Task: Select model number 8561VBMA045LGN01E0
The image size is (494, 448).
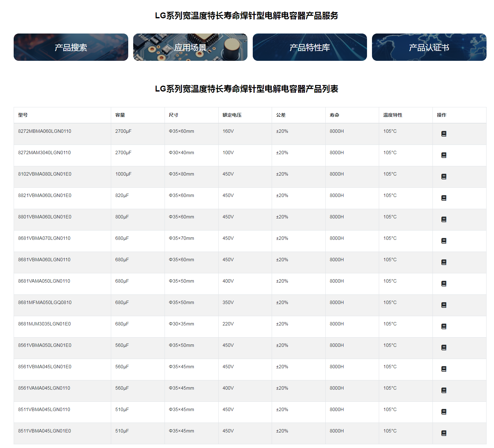Action: 45,367
